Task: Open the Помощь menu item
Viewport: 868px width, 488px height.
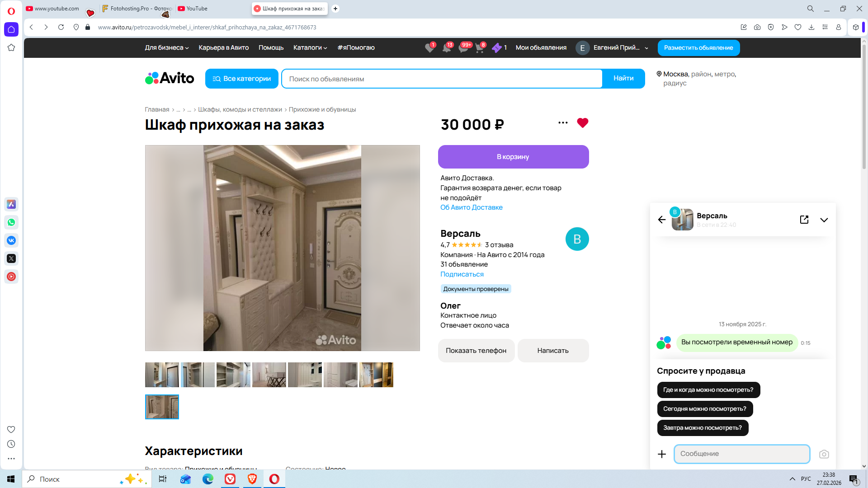Action: (271, 48)
